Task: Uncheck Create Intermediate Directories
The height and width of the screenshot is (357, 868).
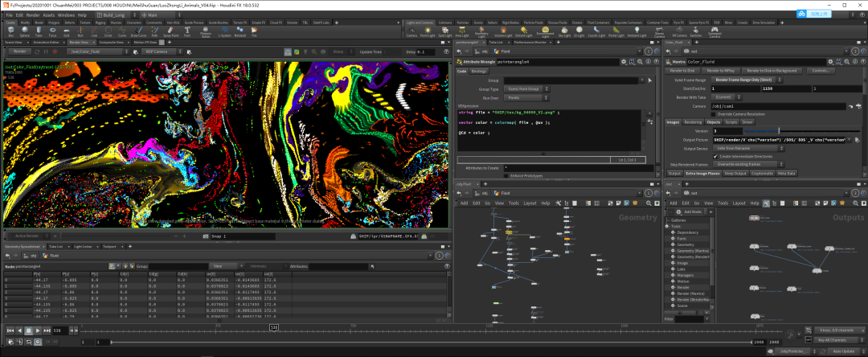Action: 714,156
